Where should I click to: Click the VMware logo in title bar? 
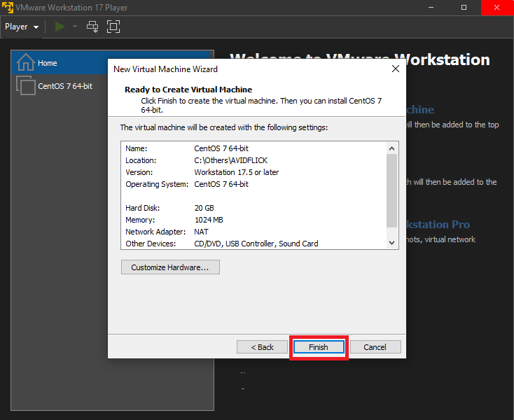[8, 7]
